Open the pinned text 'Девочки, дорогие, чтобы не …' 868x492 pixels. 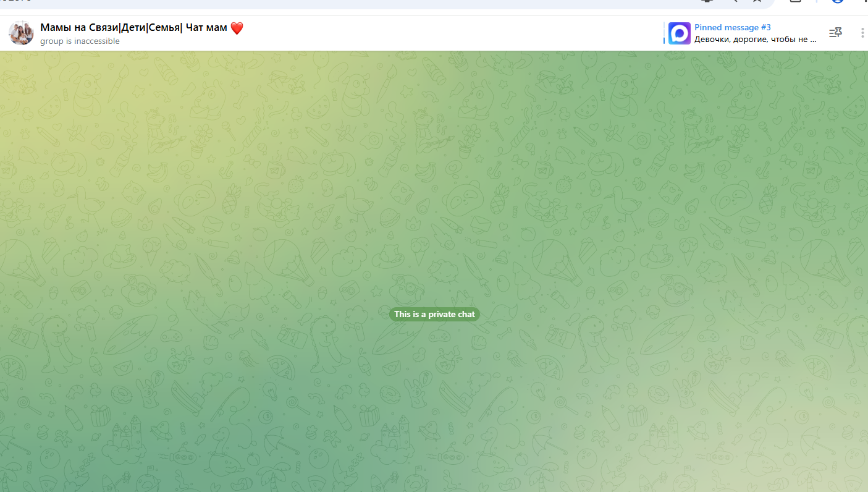756,39
